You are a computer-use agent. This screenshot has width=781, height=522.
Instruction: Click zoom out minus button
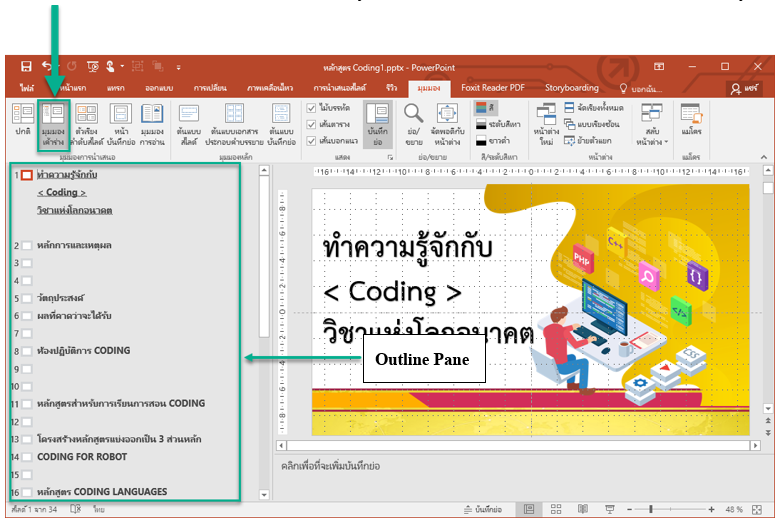[630, 509]
